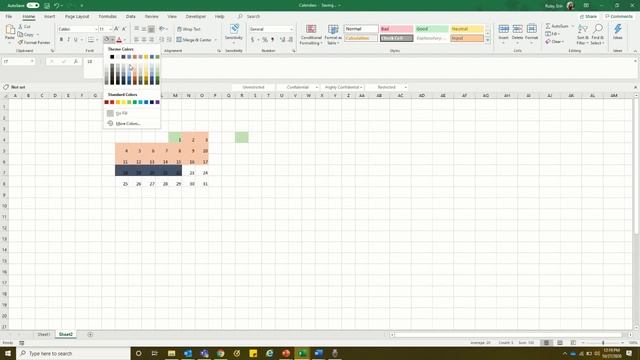The width and height of the screenshot is (640, 360).
Task: Open the font name dropdown
Action: coord(96,29)
